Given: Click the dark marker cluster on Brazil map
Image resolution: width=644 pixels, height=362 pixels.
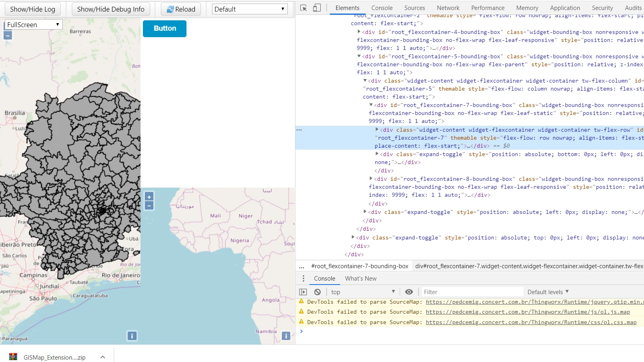Looking at the screenshot, I should click(103, 210).
